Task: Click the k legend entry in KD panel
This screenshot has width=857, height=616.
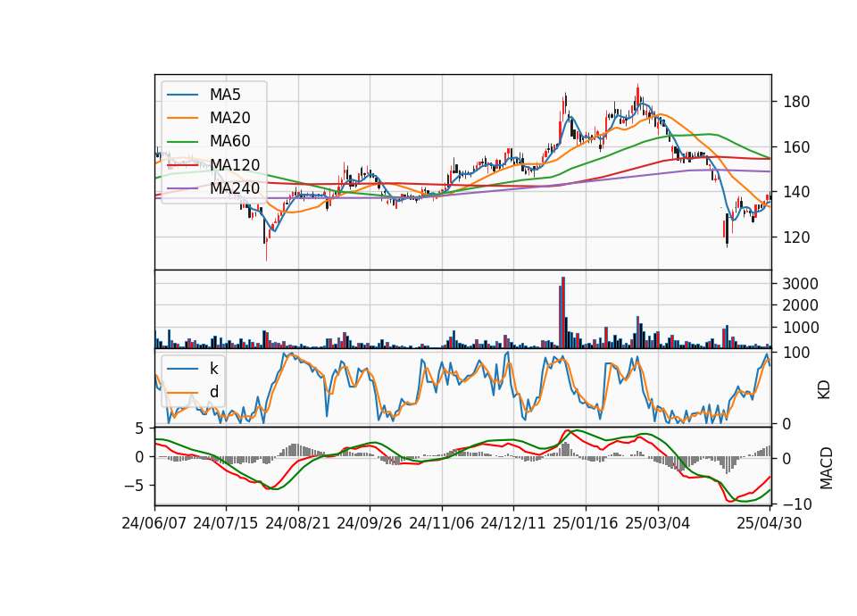Action: (x=213, y=369)
